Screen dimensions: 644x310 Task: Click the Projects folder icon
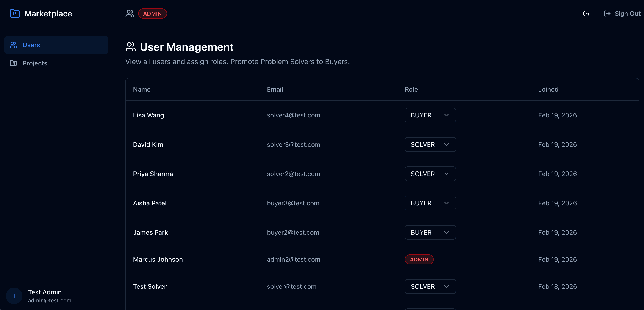tap(13, 63)
